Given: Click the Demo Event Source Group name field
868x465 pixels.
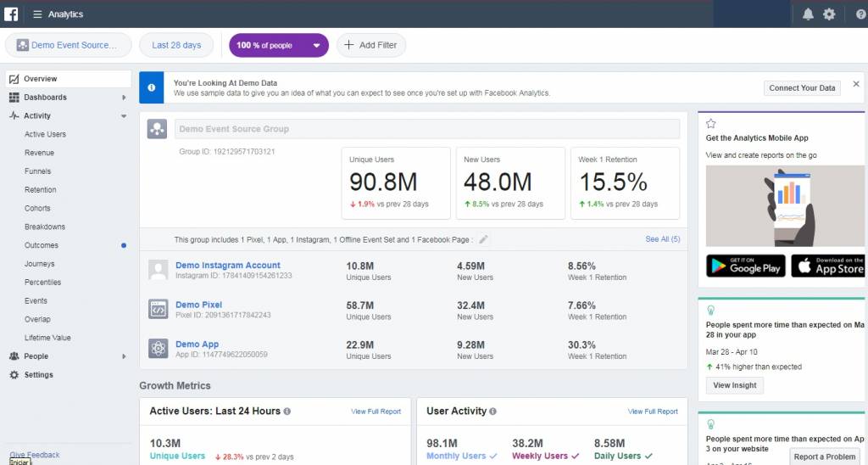Looking at the screenshot, I should pyautogui.click(x=427, y=129).
